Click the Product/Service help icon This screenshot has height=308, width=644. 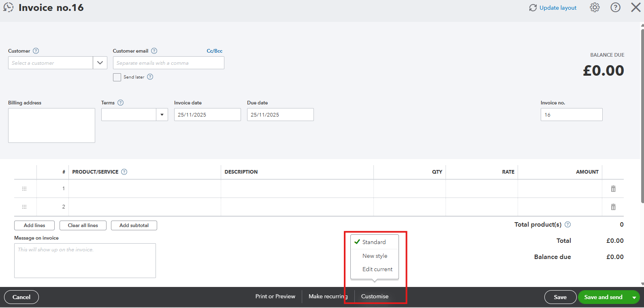click(124, 172)
